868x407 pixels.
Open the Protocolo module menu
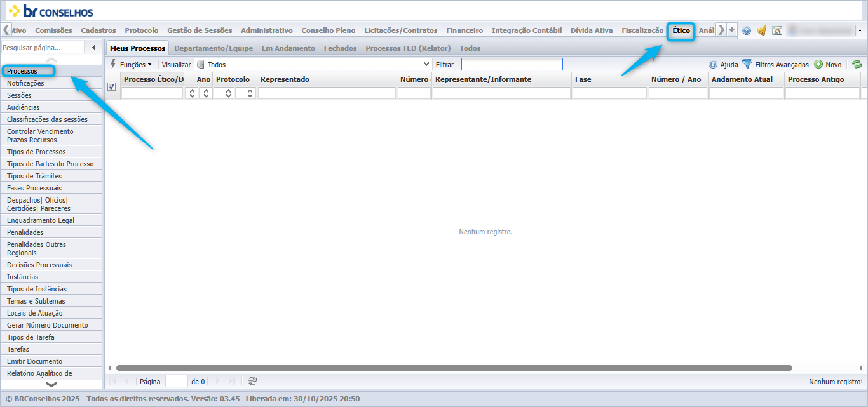142,30
